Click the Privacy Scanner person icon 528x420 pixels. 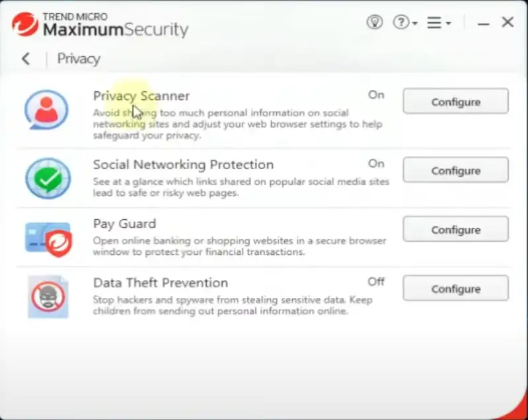[x=46, y=109]
